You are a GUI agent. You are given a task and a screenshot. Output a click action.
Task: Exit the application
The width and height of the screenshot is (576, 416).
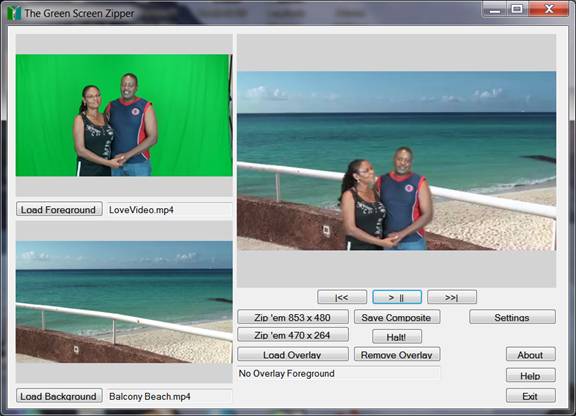point(530,396)
